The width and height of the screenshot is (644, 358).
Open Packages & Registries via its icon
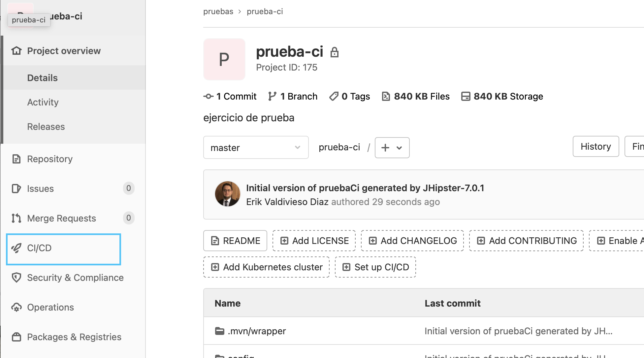pyautogui.click(x=16, y=337)
